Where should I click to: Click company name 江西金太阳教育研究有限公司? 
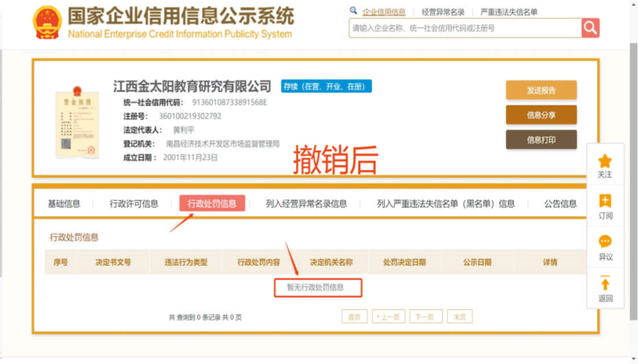click(x=192, y=86)
